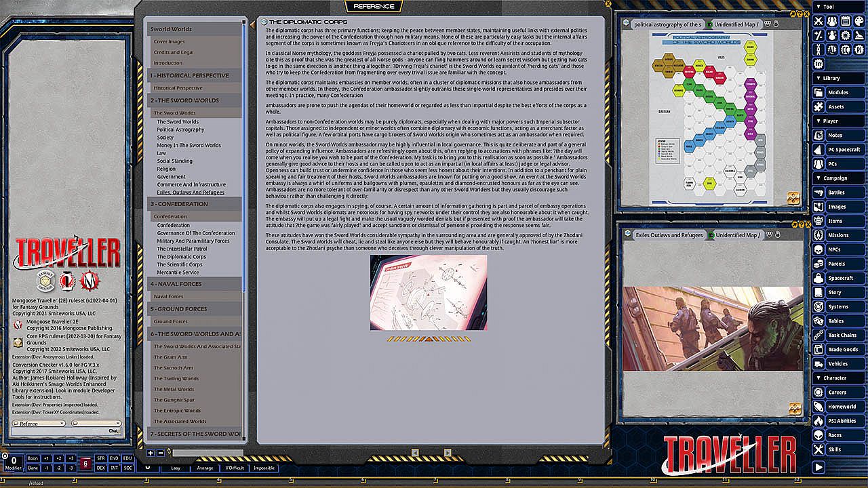Toggle lock icon on Exiles Outlaws window
Image resolution: width=868 pixels, height=488 pixels.
(x=776, y=235)
